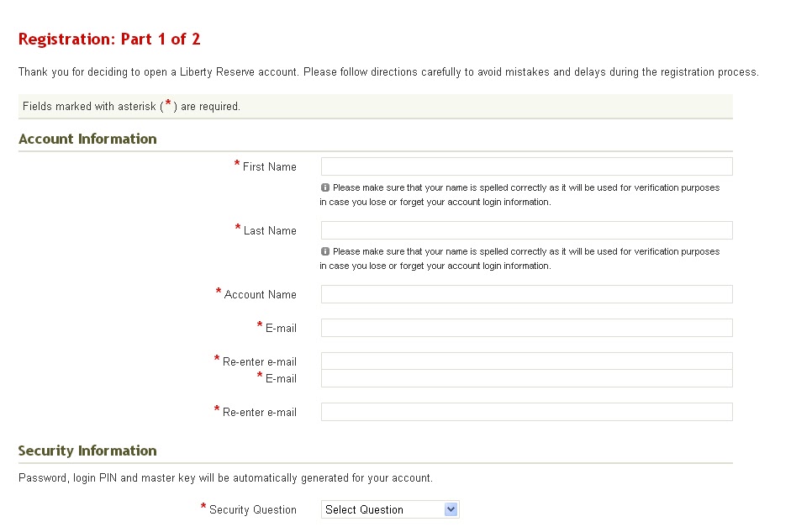Click inside the First Name input field
The height and width of the screenshot is (527, 812).
[525, 166]
